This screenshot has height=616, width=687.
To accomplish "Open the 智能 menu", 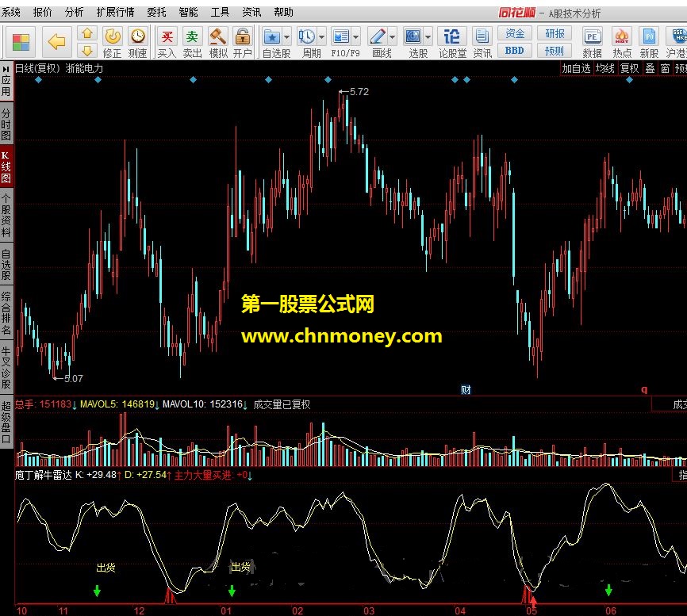I will click(188, 12).
